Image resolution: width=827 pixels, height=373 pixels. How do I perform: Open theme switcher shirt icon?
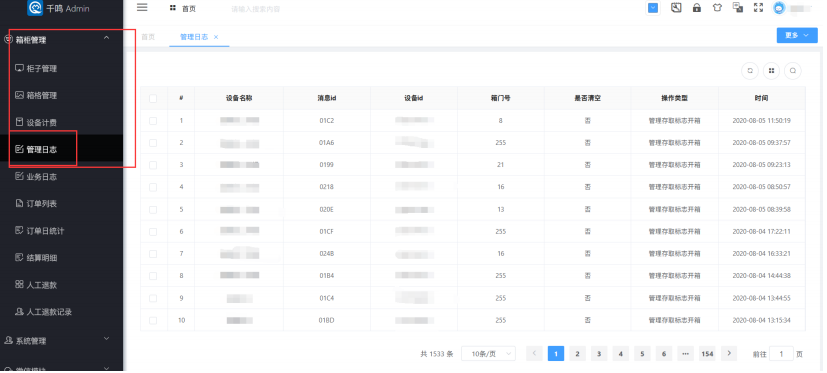coord(717,8)
